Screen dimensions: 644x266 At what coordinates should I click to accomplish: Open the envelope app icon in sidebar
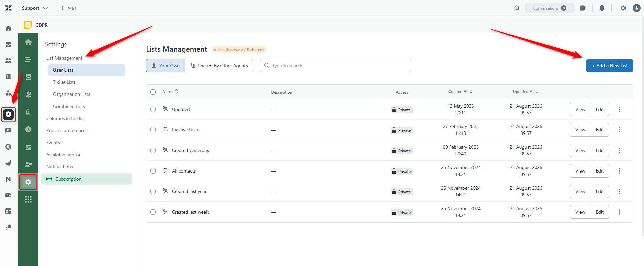[x=8, y=195]
